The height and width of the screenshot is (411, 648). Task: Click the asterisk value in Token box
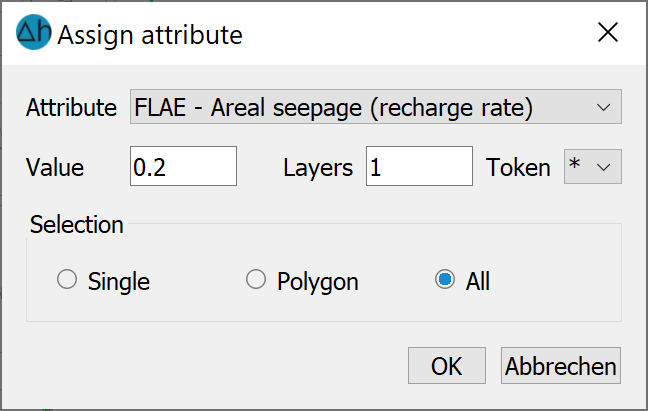574,164
